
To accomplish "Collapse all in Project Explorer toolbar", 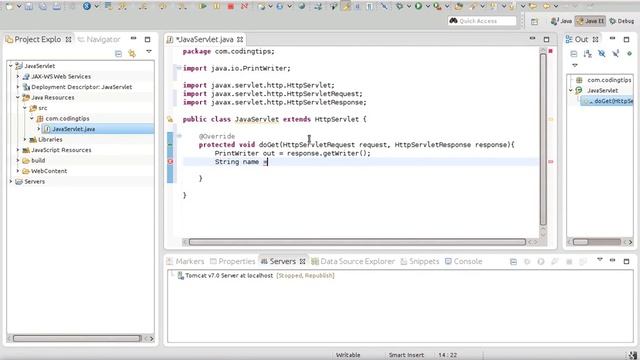I will (118, 53).
